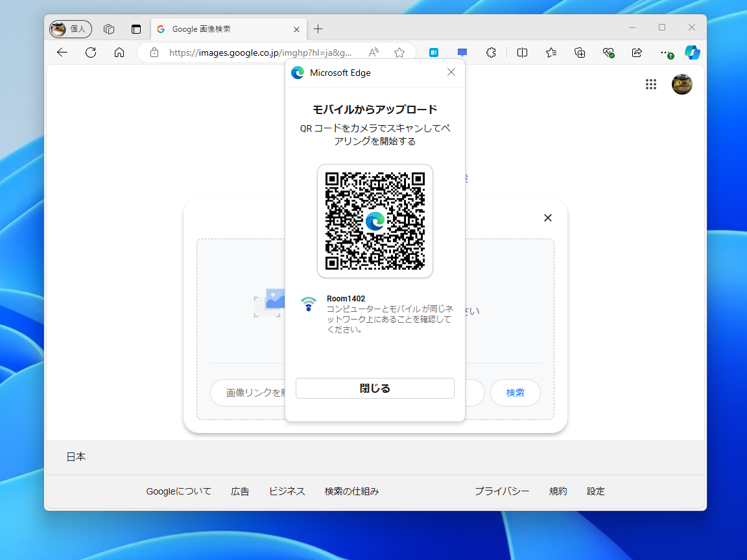Click the QR code for mobile pairing
This screenshot has width=747, height=560.
[x=375, y=220]
